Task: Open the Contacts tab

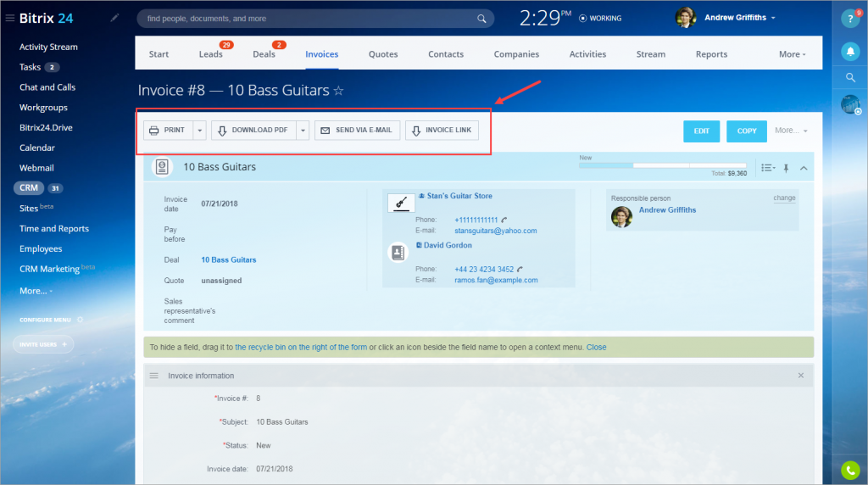Action: click(446, 54)
